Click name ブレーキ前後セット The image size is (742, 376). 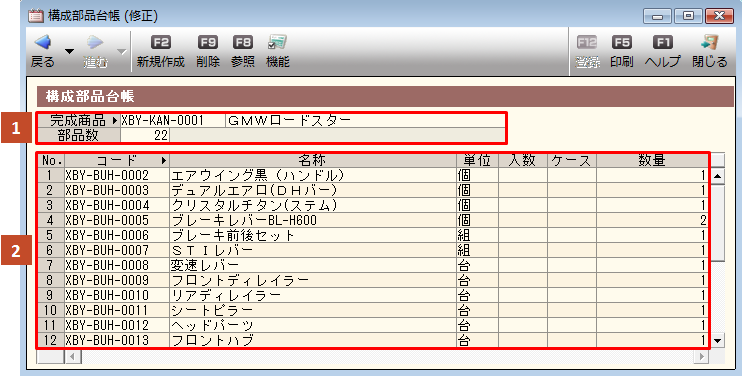[233, 235]
